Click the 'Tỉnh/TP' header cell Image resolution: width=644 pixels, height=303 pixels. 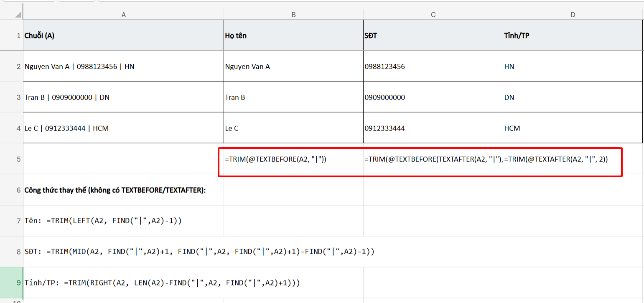573,36
